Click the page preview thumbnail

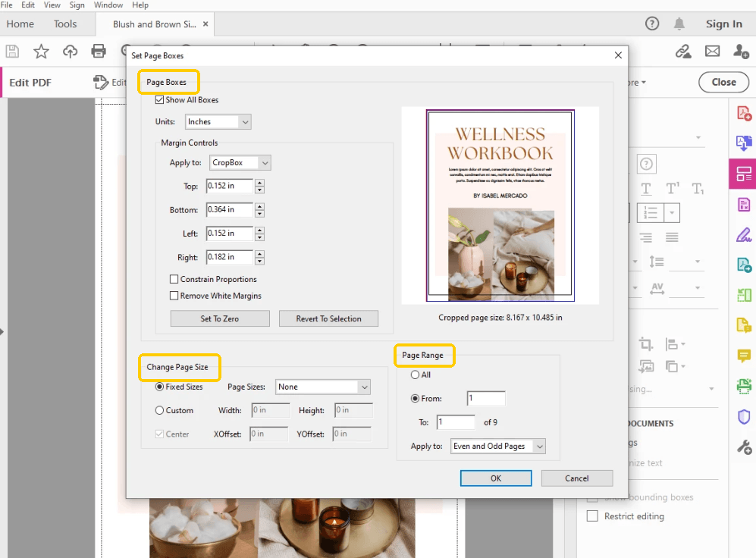click(500, 205)
